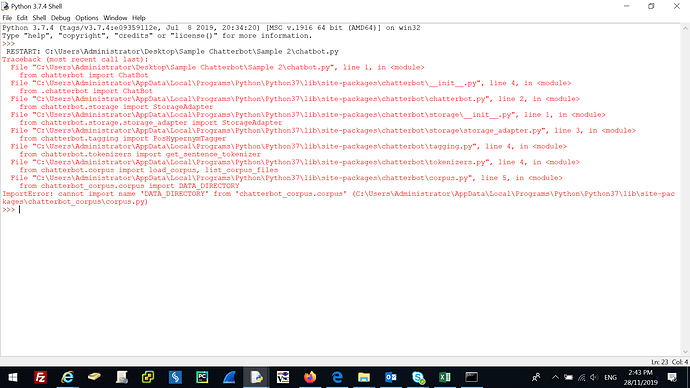Open the yellow-green linked-squares taskbar icon
Image resolution: width=690 pixels, height=388 pixels.
(x=148, y=377)
